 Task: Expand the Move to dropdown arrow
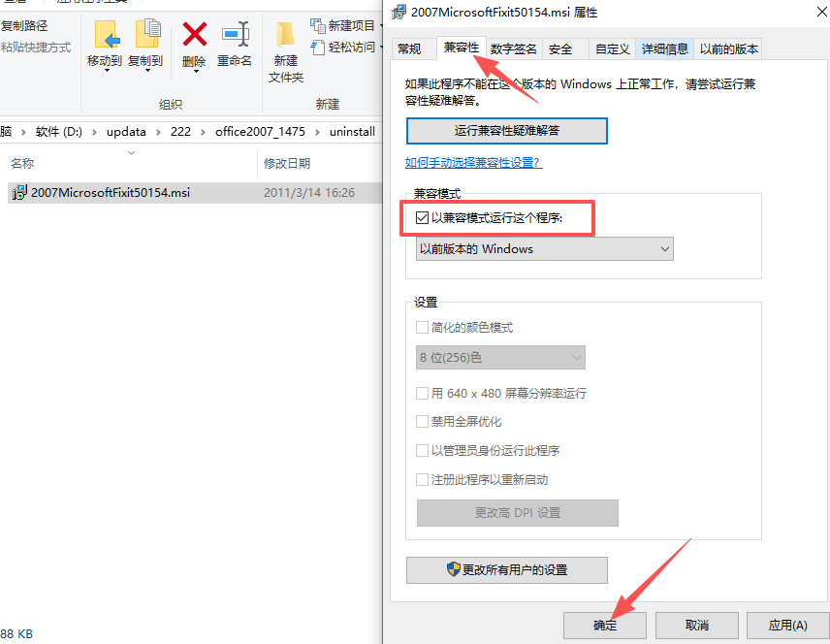coord(107,71)
